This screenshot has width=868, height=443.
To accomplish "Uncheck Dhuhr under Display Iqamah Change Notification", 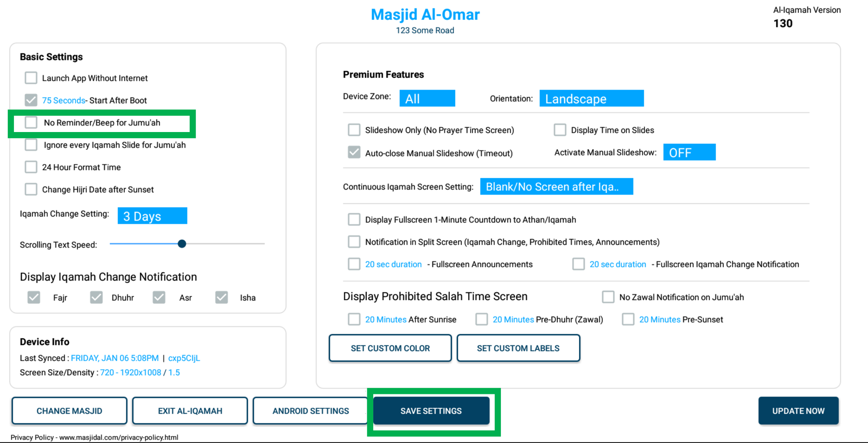I will pyautogui.click(x=96, y=297).
